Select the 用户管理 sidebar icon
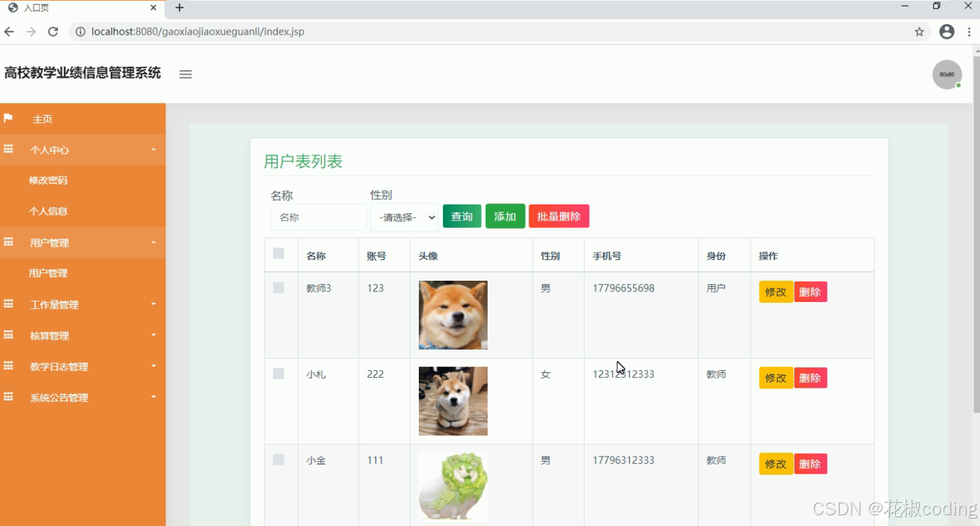 click(x=8, y=242)
